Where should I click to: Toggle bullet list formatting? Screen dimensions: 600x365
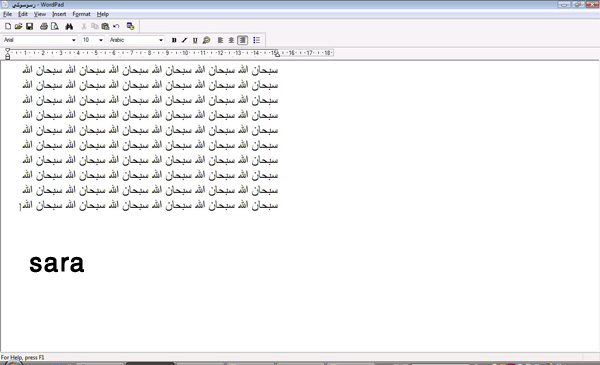pos(256,40)
